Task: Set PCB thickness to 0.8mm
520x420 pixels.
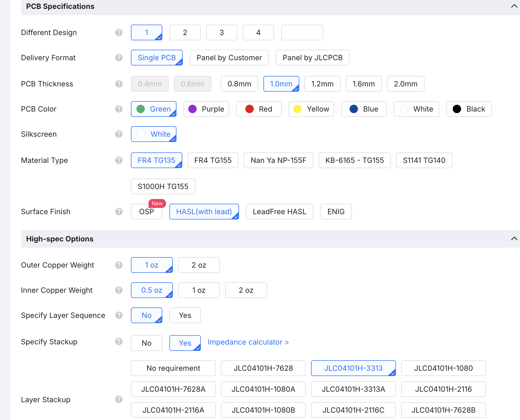Action: point(239,84)
